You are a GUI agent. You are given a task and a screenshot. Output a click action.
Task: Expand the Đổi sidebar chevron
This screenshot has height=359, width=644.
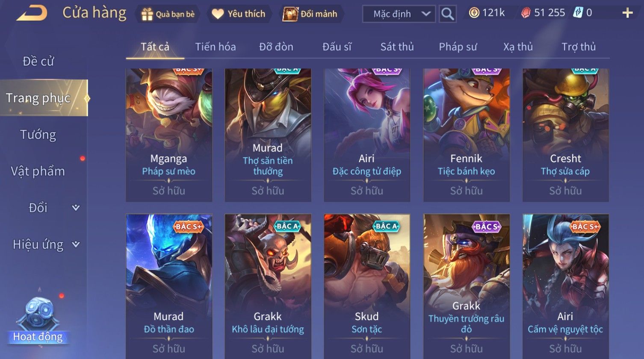click(x=76, y=208)
